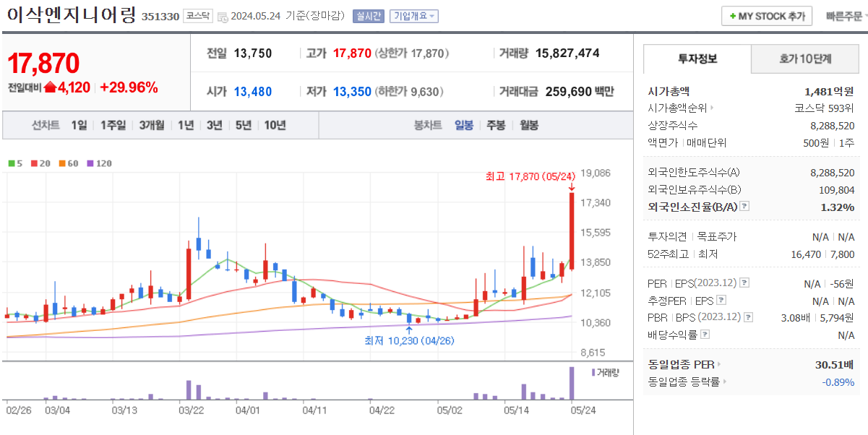Viewport: 868px width, 435px height.
Task: Select 1년 line chart period
Action: click(186, 125)
